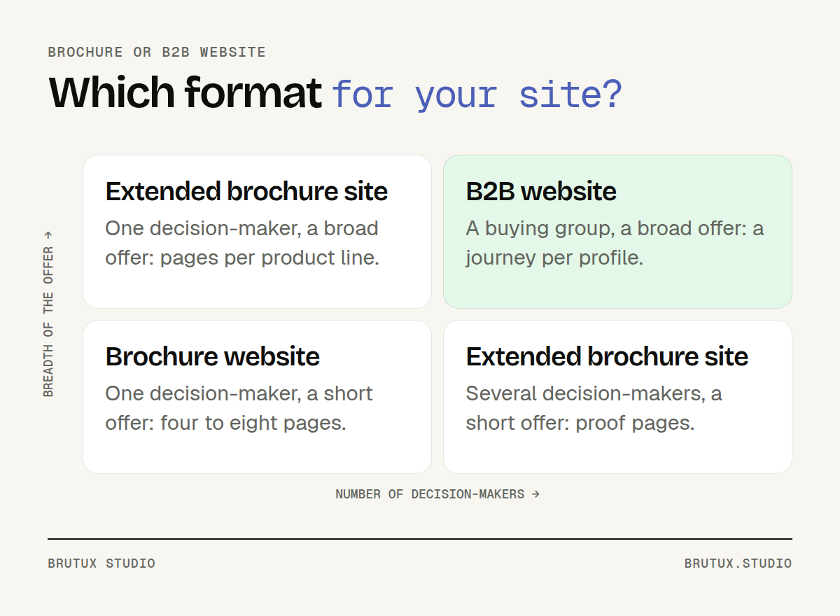Open the 'BRUTUX.STUDIO' footer web address
The height and width of the screenshot is (616, 840).
tap(738, 563)
